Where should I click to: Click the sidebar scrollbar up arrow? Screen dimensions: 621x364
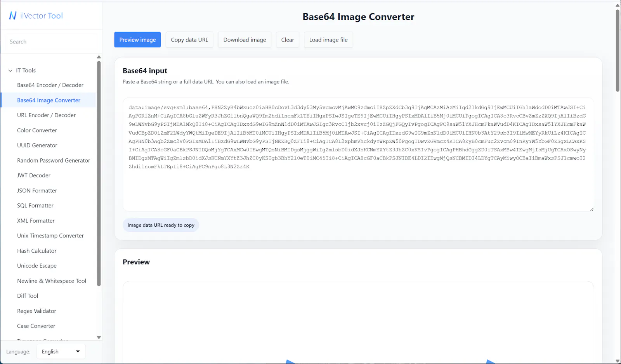click(99, 57)
